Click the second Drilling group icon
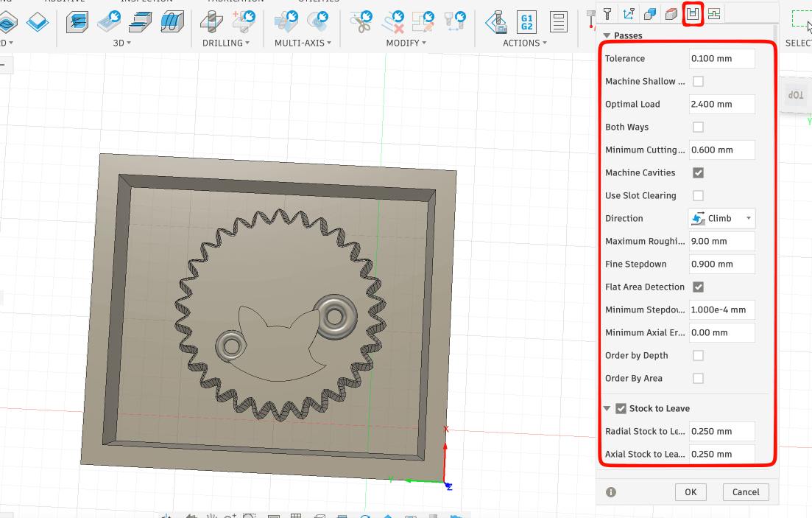The width and height of the screenshot is (812, 518). (x=244, y=22)
